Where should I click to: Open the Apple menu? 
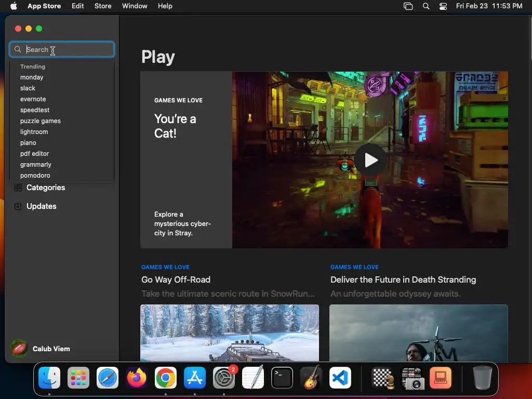point(14,6)
